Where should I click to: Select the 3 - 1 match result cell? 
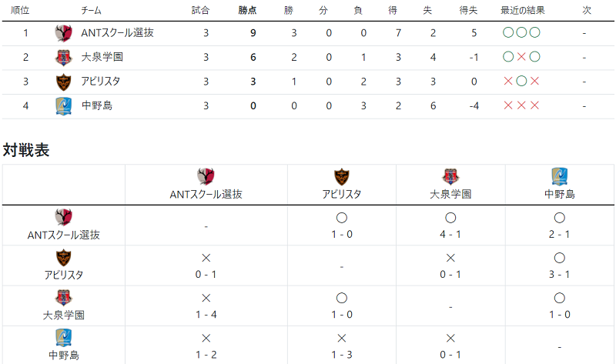[560, 265]
